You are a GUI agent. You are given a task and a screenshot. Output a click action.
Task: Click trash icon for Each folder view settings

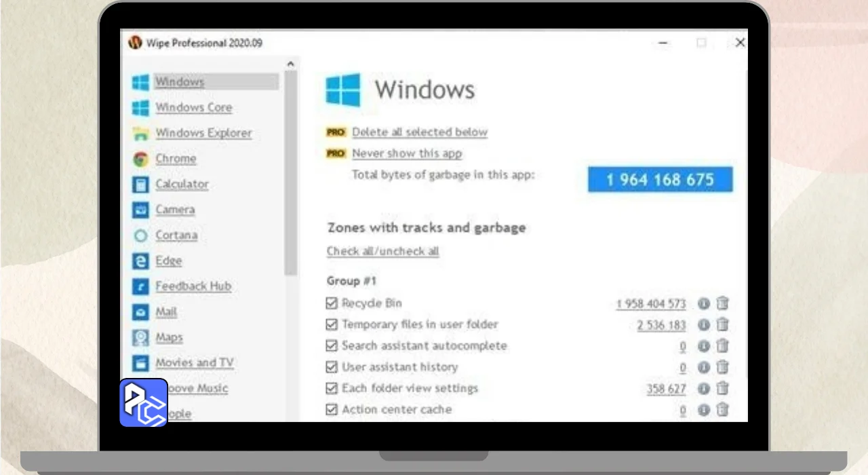coord(723,388)
